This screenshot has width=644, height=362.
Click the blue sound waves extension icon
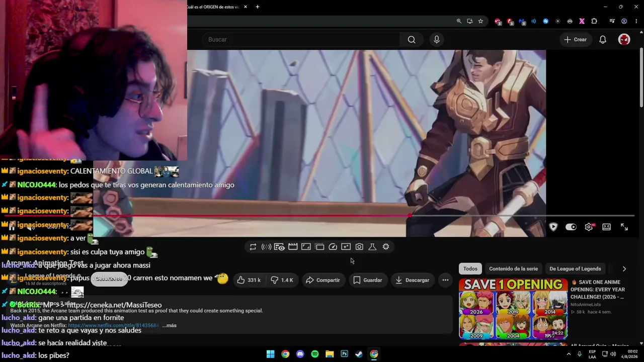click(533, 21)
